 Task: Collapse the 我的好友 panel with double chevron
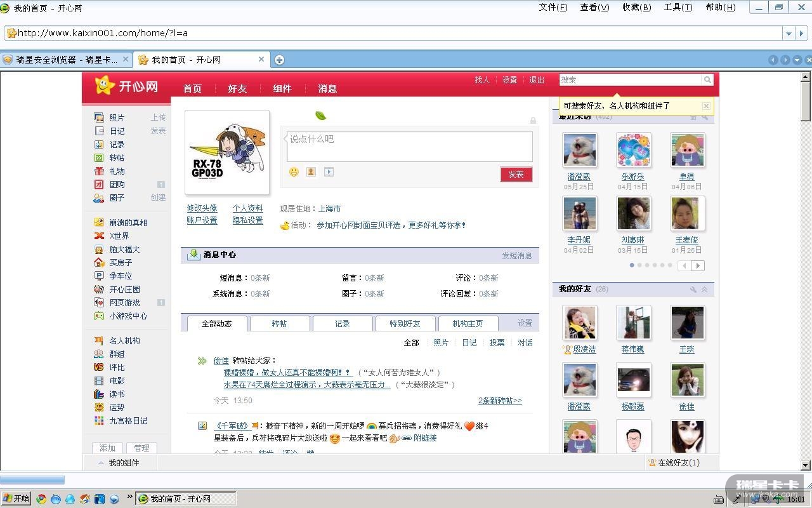coord(704,289)
